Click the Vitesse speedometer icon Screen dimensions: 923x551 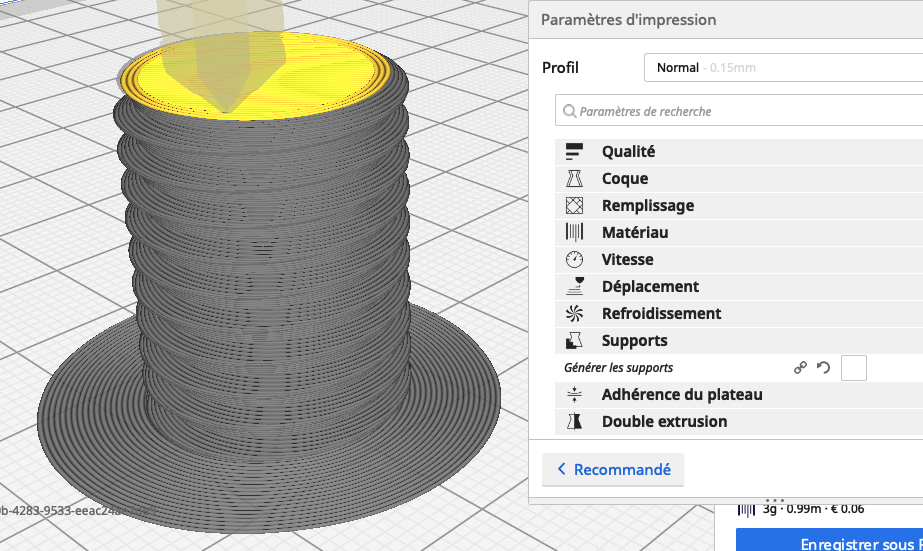click(574, 259)
